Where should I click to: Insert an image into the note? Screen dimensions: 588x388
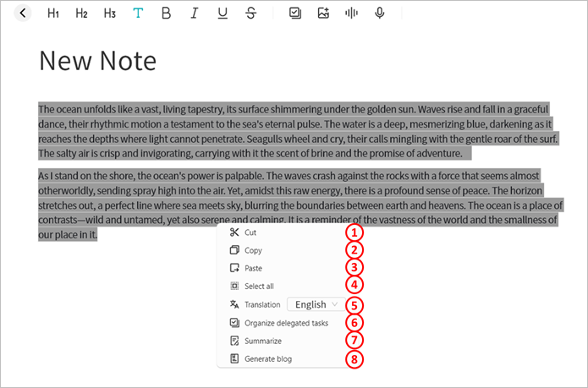tap(322, 14)
